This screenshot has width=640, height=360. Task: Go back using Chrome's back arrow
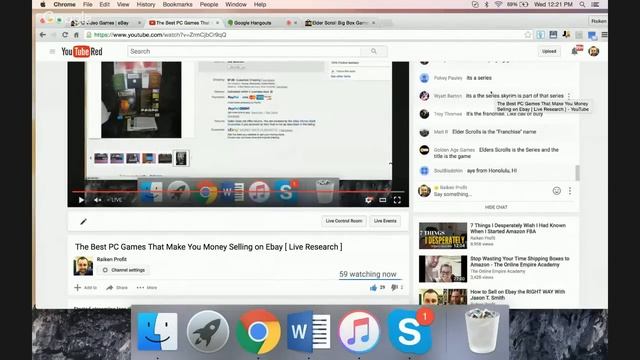pyautogui.click(x=43, y=35)
